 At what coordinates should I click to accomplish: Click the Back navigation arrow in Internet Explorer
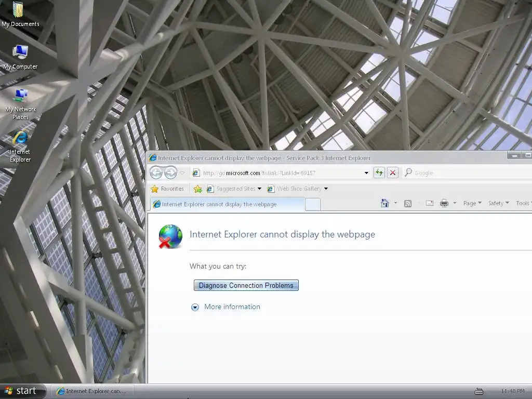click(156, 172)
